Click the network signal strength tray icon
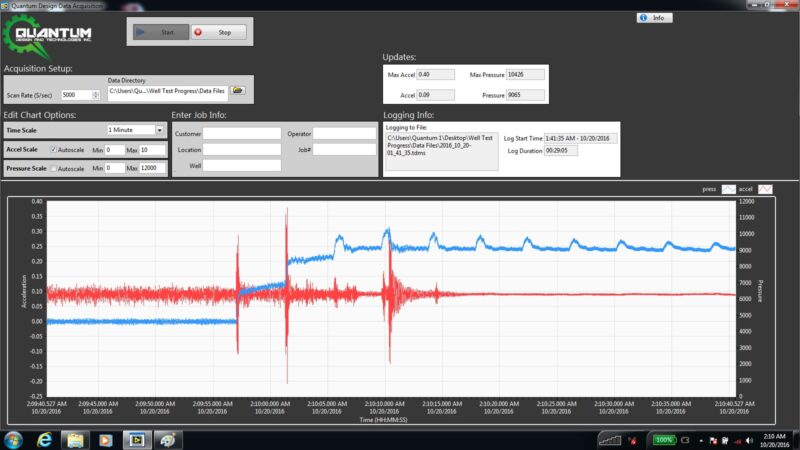The height and width of the screenshot is (450, 800). click(610, 440)
